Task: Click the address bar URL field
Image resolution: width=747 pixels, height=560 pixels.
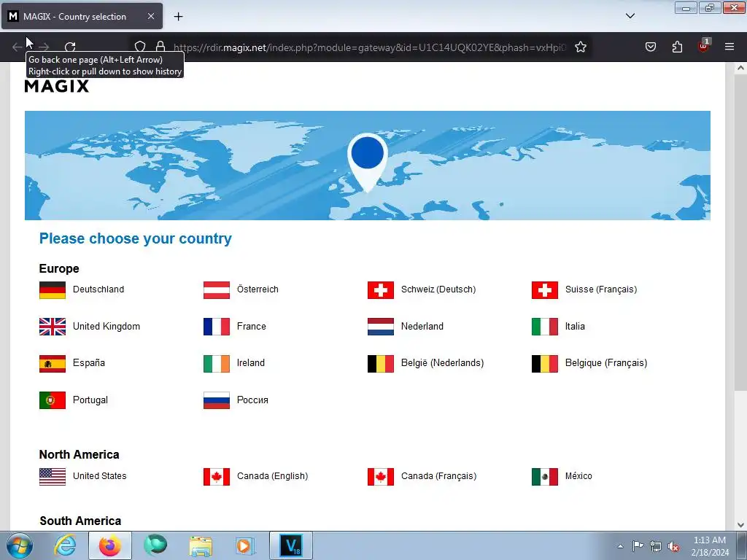Action: tap(369, 47)
